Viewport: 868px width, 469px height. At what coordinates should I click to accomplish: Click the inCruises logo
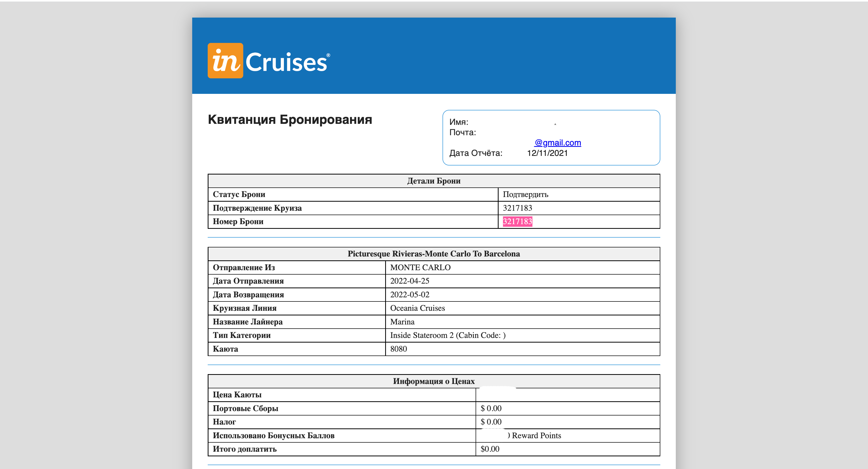pos(269,61)
